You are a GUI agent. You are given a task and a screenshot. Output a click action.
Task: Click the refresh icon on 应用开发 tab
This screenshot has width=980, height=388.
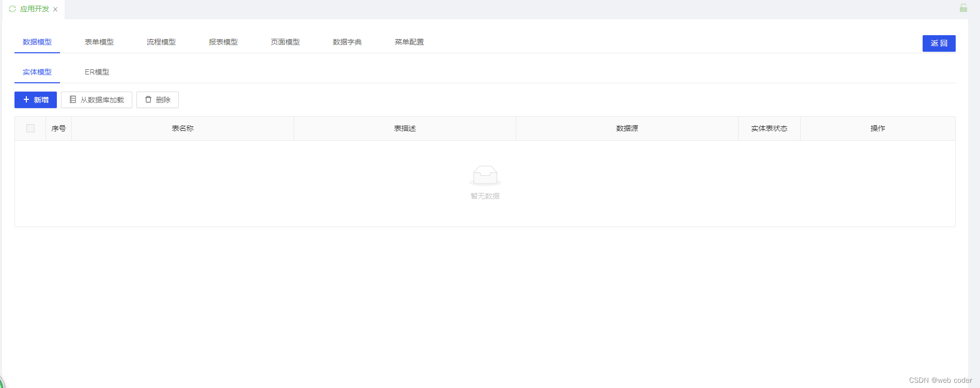tap(12, 9)
